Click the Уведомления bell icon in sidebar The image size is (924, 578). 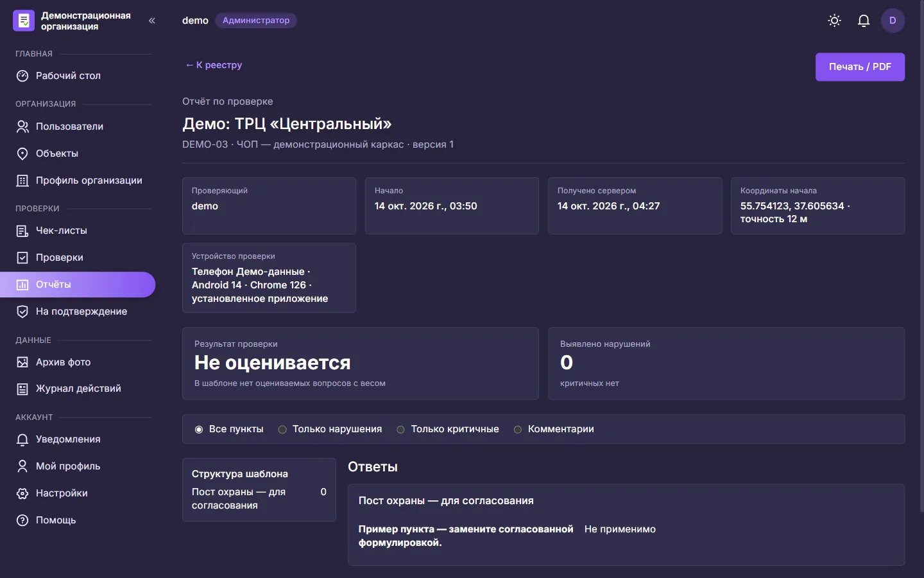(x=22, y=439)
